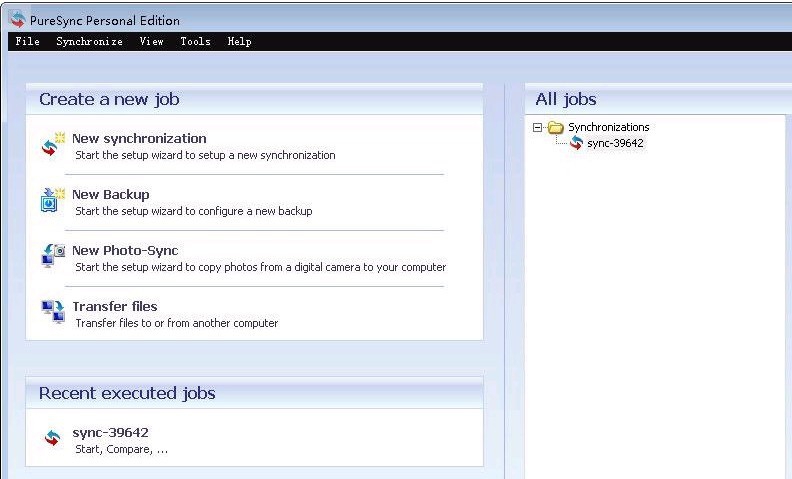
Task: Start the New Backup wizard link
Action: click(111, 195)
